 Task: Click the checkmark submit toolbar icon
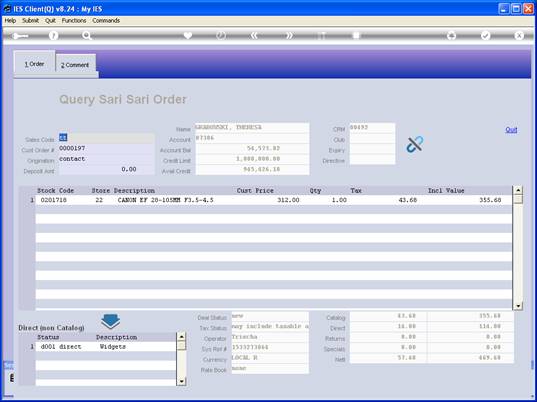[x=485, y=35]
